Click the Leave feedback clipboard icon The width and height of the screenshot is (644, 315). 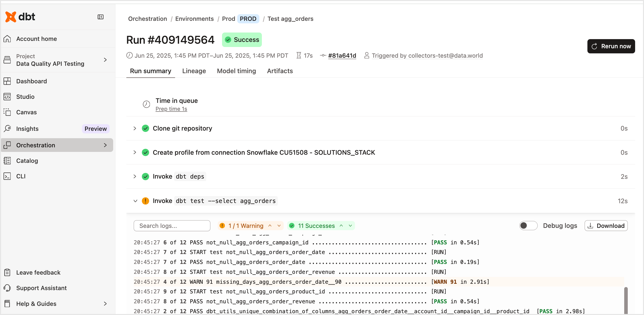pos(7,272)
